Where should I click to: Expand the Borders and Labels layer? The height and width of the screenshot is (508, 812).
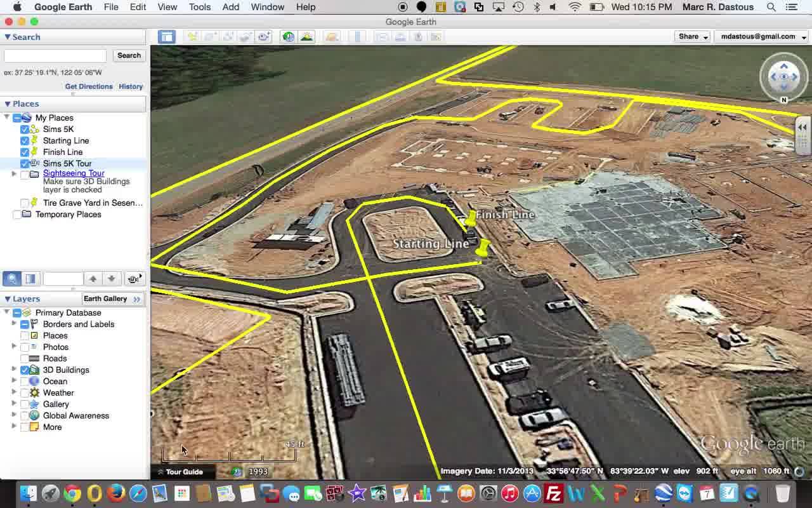coord(14,324)
